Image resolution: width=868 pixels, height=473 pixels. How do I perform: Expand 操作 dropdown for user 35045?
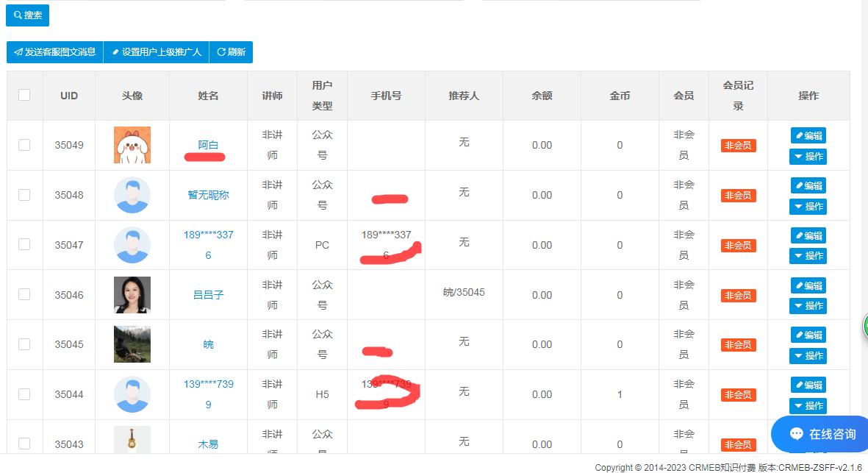tap(808, 355)
